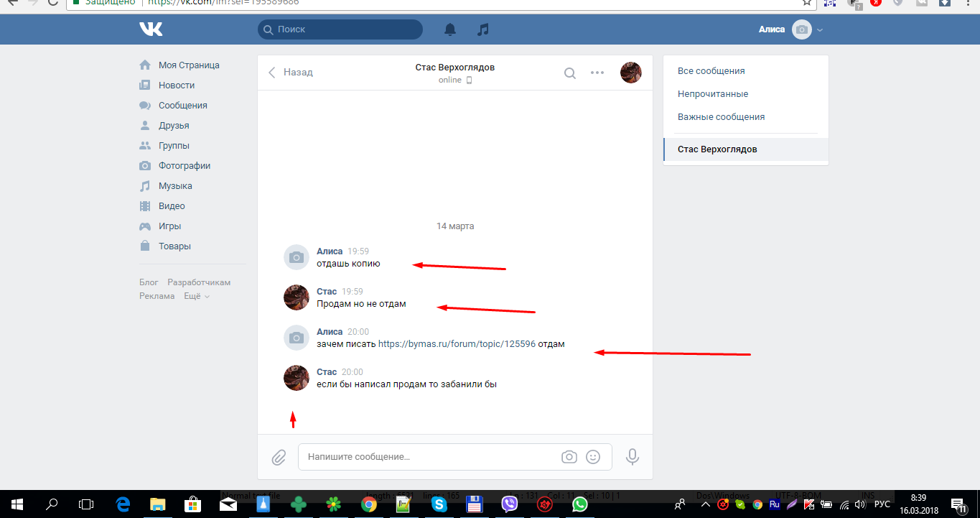Open the emoji smiley picker
This screenshot has height=518, width=980.
point(593,457)
